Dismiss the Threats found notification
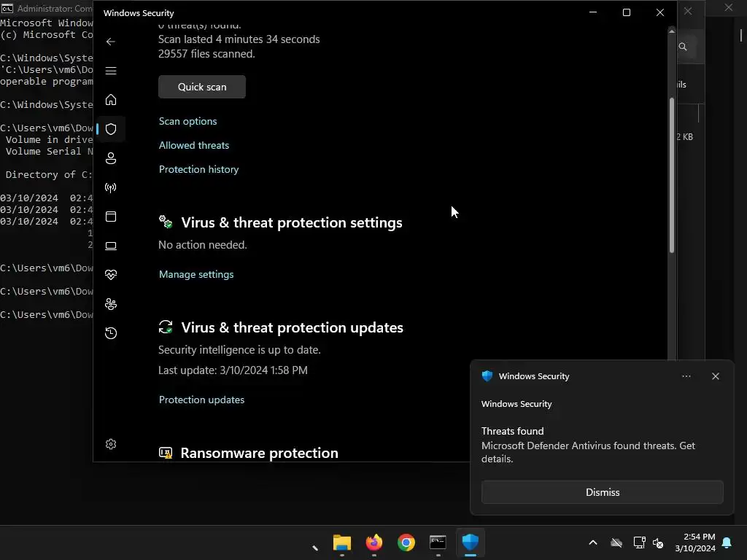747x560 pixels. click(x=602, y=492)
